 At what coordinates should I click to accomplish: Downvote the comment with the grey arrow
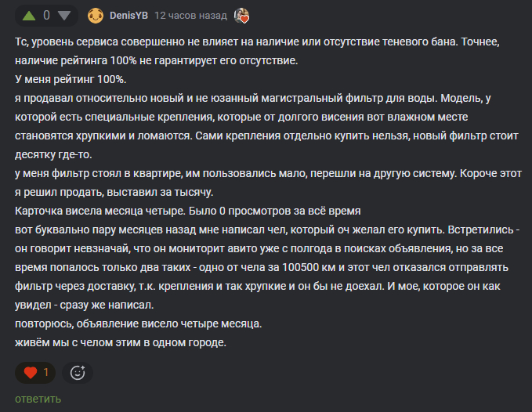tap(64, 16)
